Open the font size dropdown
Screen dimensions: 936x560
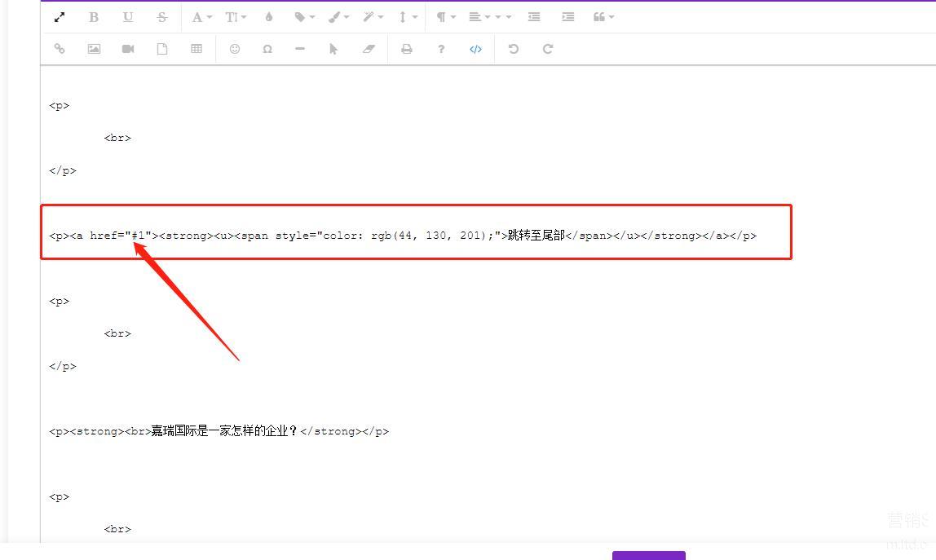(236, 17)
